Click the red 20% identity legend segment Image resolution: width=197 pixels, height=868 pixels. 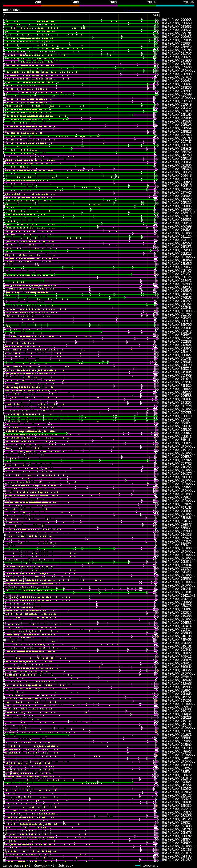22,6
